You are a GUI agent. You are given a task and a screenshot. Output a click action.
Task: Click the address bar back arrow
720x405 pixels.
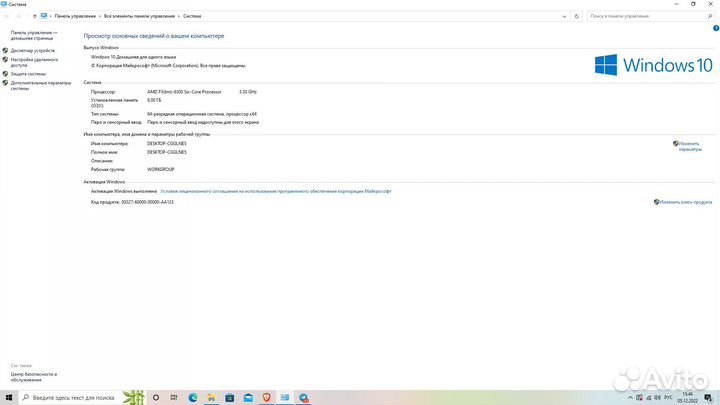pos(6,16)
